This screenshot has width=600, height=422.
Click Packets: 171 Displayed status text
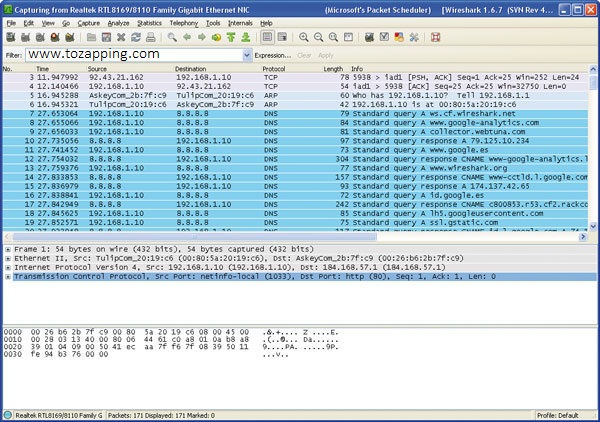coord(161,415)
